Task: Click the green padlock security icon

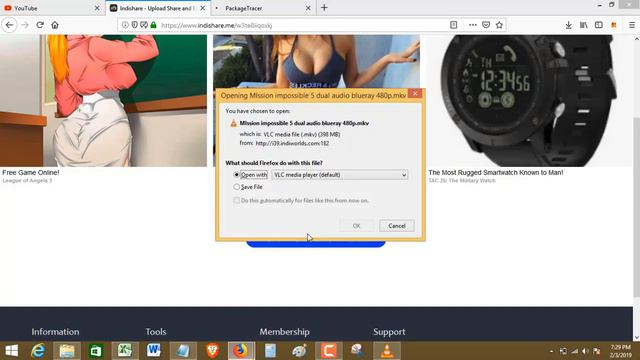Action: coord(153,25)
